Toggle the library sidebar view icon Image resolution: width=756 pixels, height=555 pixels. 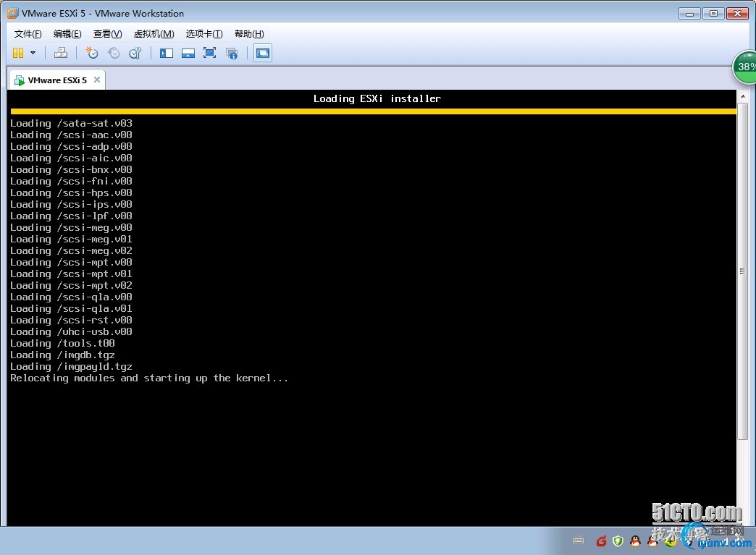point(167,53)
